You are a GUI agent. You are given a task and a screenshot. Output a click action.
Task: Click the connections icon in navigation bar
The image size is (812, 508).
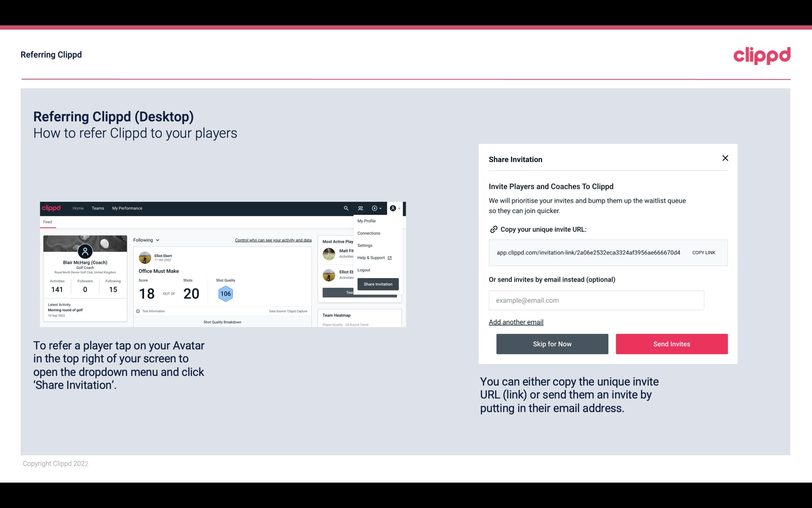(360, 208)
